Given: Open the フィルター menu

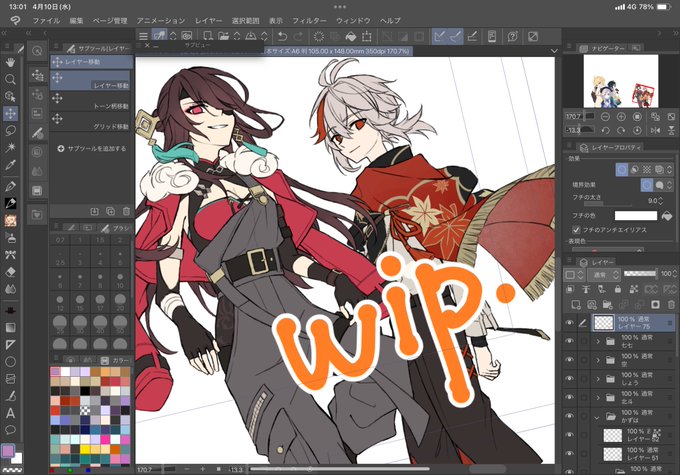Looking at the screenshot, I should click(309, 20).
